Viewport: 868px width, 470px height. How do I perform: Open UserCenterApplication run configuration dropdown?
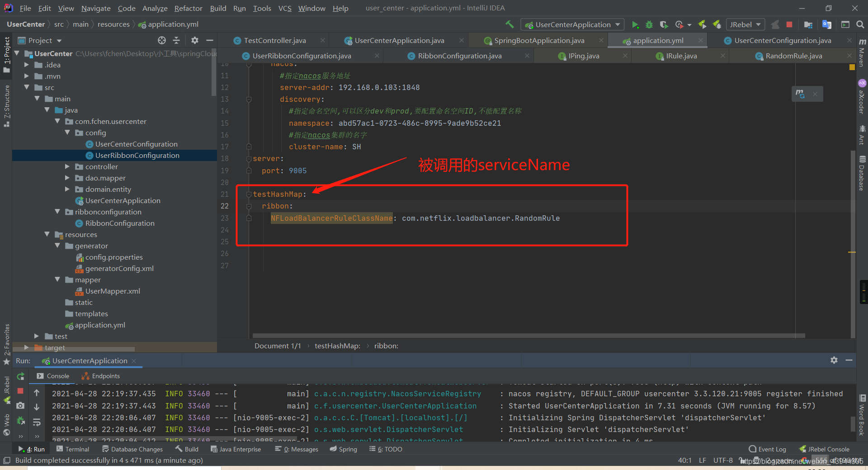click(x=572, y=24)
